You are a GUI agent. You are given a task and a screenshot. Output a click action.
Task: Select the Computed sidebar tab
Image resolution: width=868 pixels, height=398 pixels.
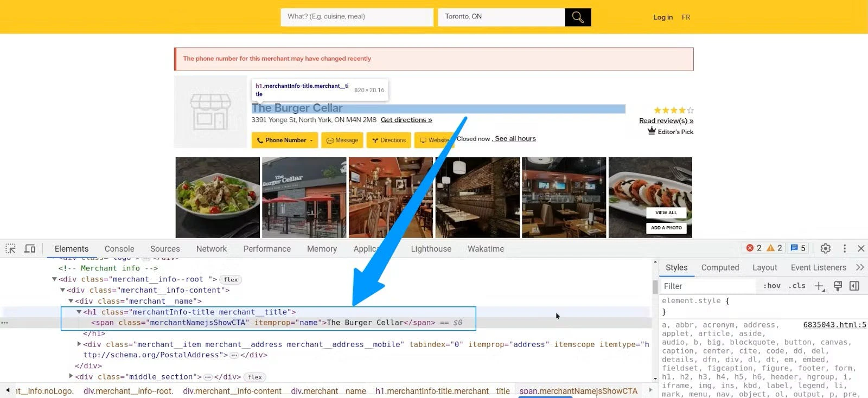coord(720,267)
